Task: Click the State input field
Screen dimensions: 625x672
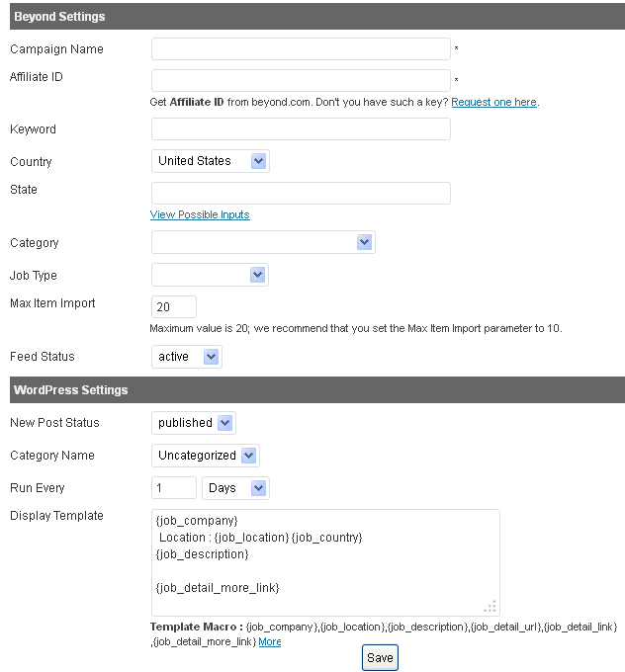Action: [x=301, y=194]
